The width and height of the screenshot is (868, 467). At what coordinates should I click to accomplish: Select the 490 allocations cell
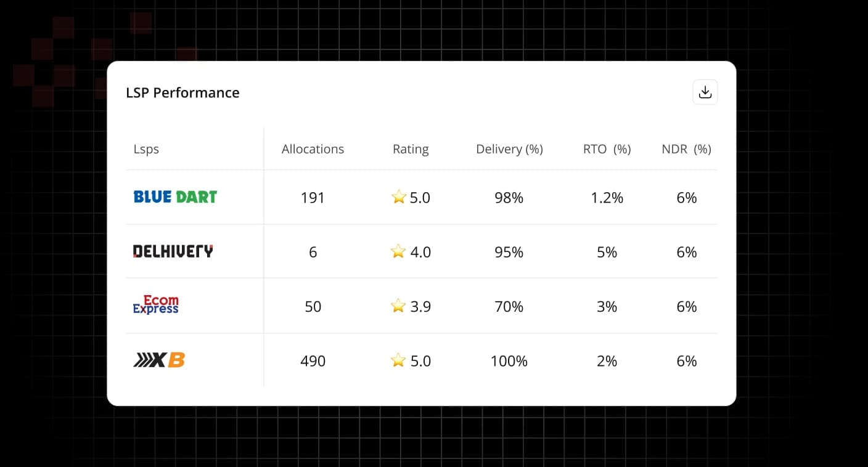(x=313, y=361)
